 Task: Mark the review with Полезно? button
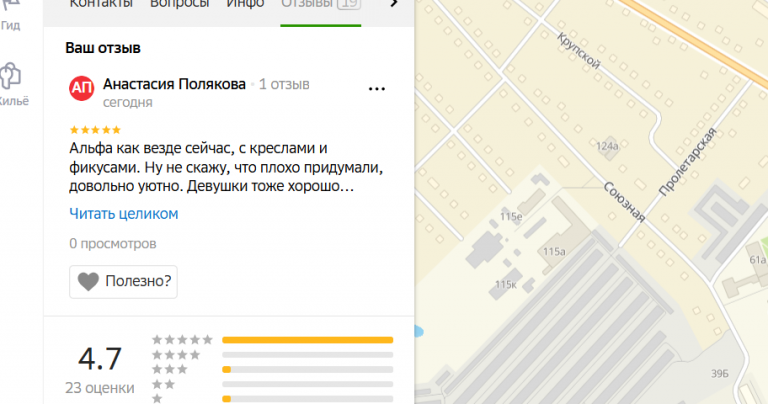click(123, 282)
